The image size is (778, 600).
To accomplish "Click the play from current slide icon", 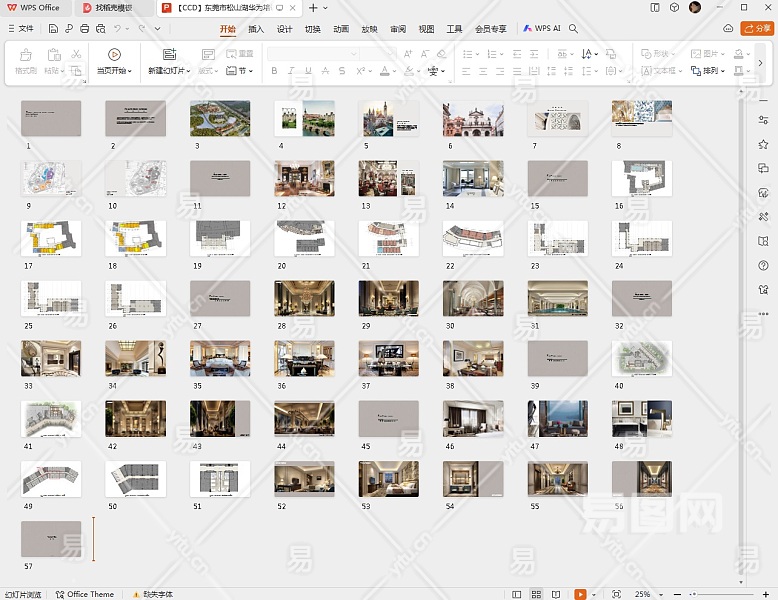I will coord(114,55).
